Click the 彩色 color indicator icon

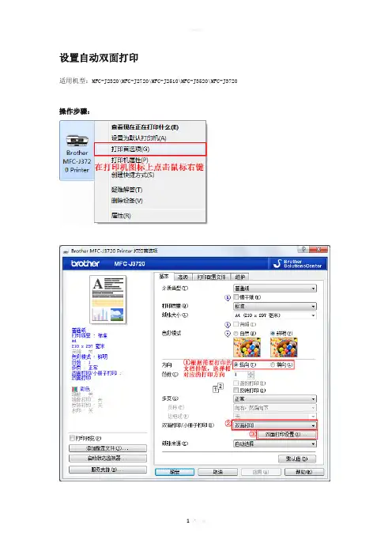(74, 389)
